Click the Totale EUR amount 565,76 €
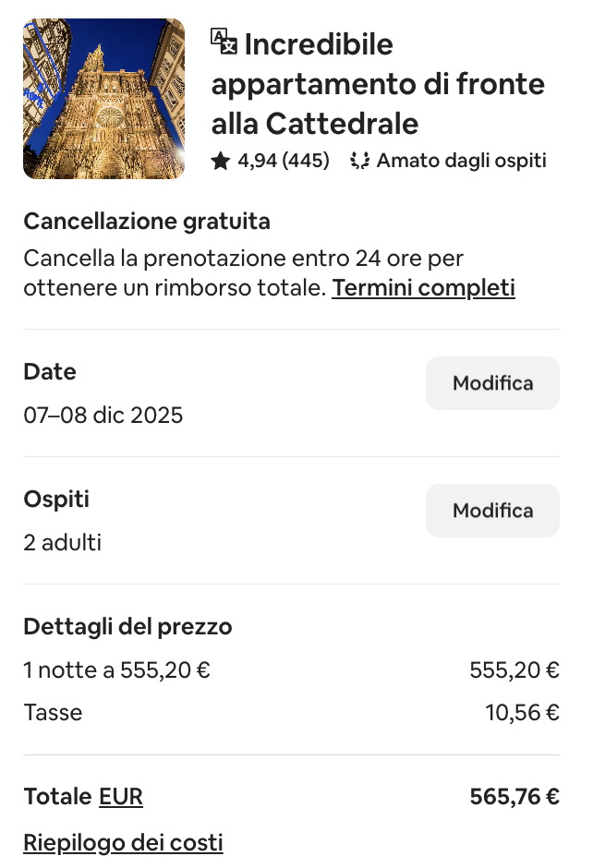Screen dimensions: 593x868 pyautogui.click(x=514, y=795)
